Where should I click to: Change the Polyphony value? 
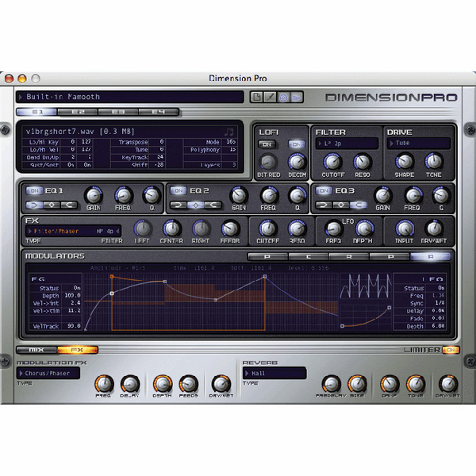pos(232,150)
